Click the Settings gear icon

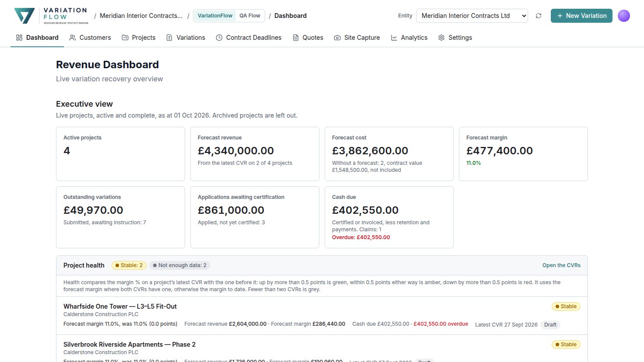[x=441, y=38]
